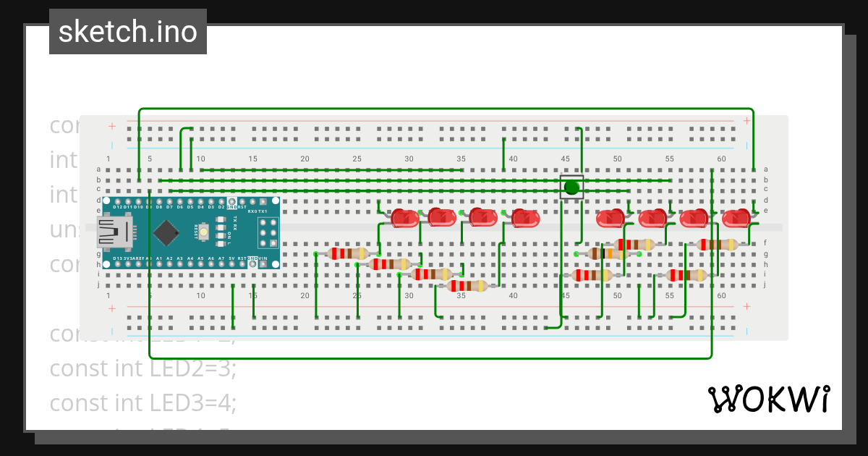Select the resistor with the orange band
The height and width of the screenshot is (456, 868).
608,254
